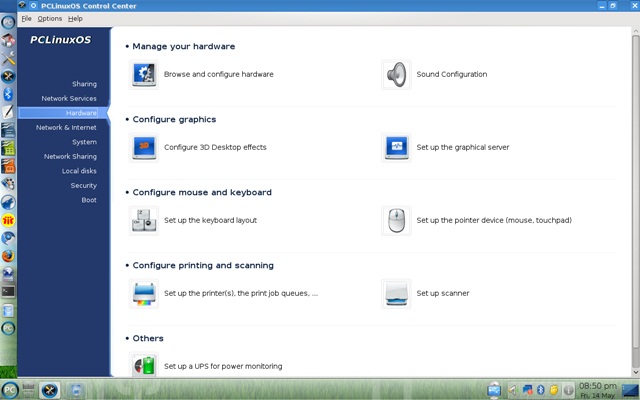640x400 pixels.
Task: Switch to the Network Sharing section
Action: (70, 156)
